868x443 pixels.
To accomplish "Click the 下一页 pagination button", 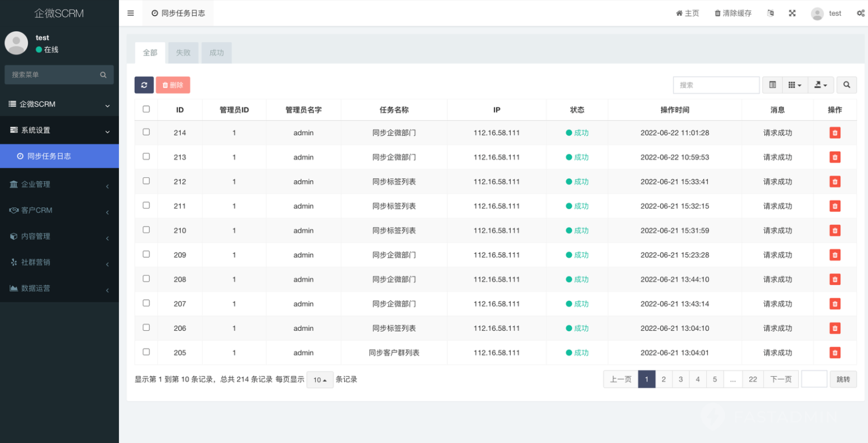I will pos(781,379).
